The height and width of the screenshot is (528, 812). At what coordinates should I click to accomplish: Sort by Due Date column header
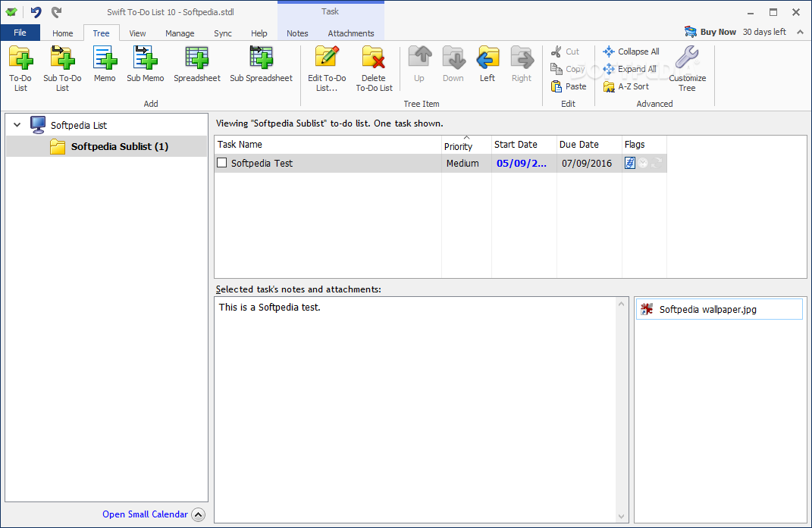coord(589,145)
